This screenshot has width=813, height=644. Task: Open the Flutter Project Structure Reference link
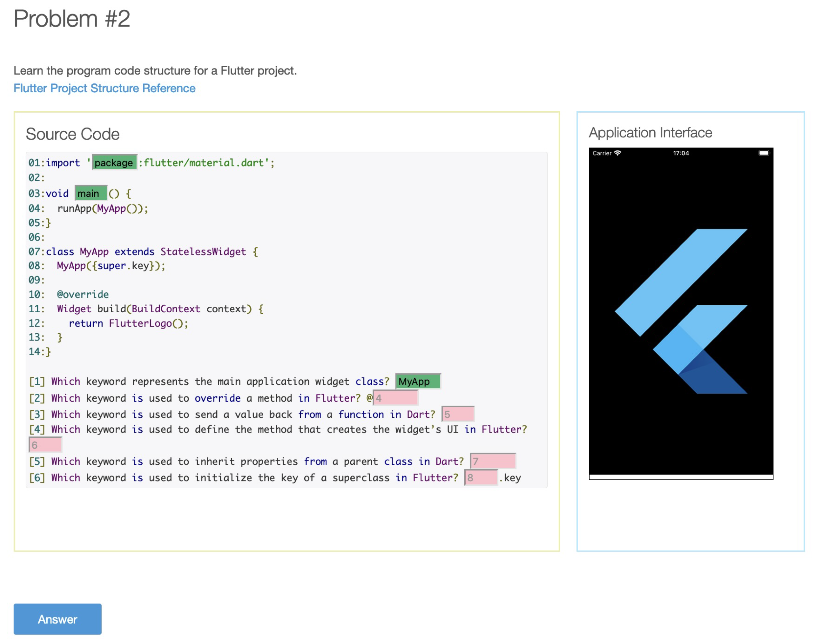[105, 88]
